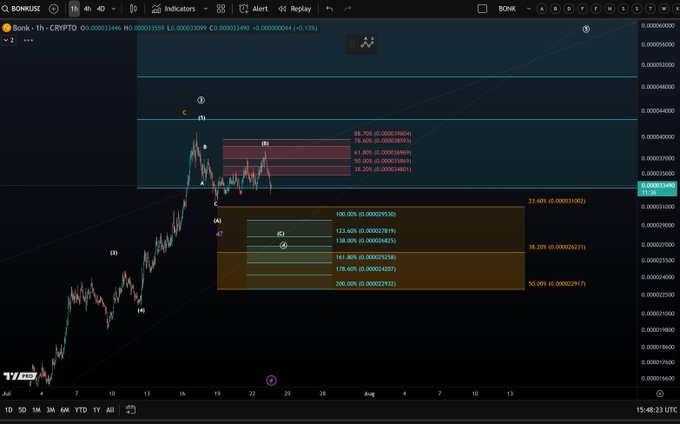Open the legend more options three dots
680x424 pixels.
click(x=29, y=40)
